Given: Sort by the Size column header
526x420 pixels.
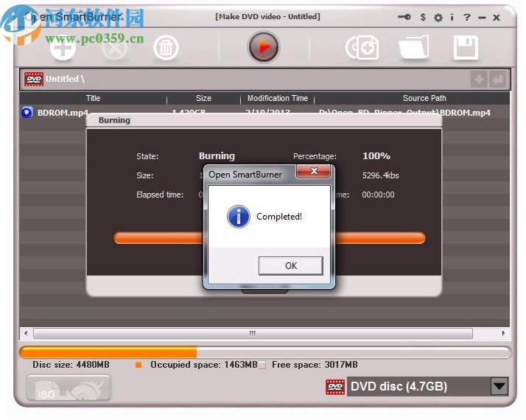Looking at the screenshot, I should click(203, 98).
